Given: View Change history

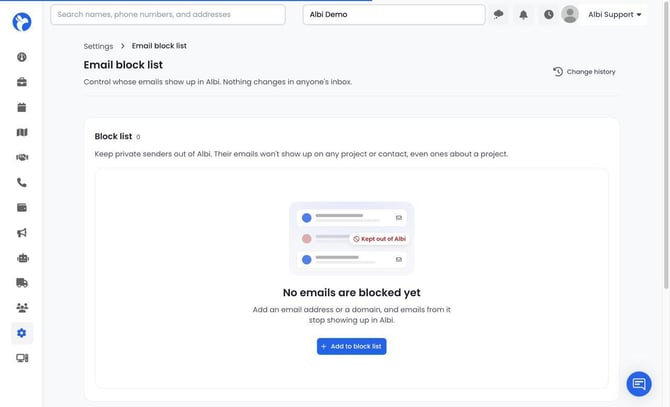Looking at the screenshot, I should pos(584,72).
